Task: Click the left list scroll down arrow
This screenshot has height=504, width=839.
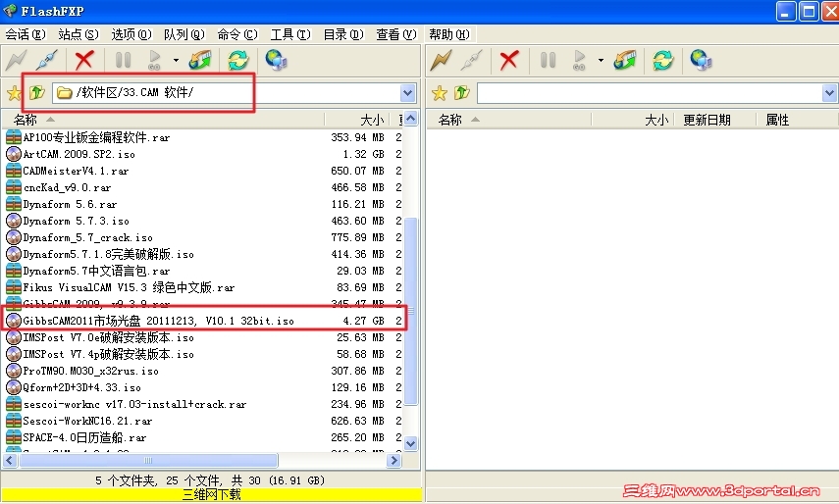Action: [411, 443]
